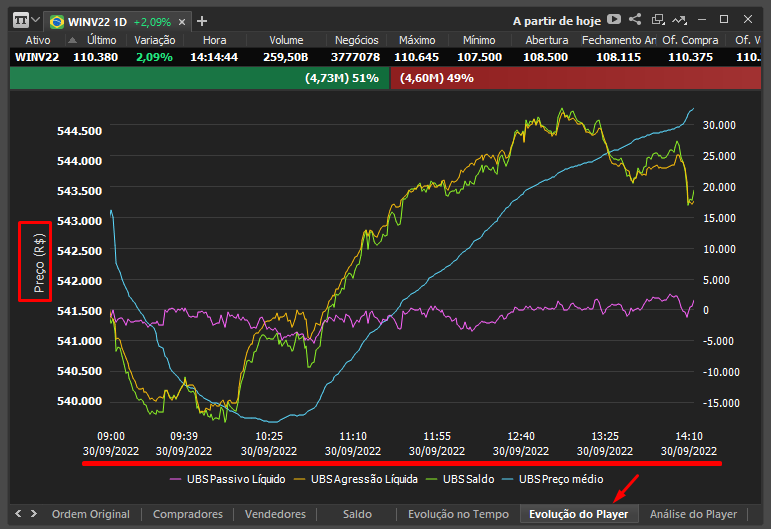Image resolution: width=771 pixels, height=529 pixels.
Task: Switch to Vendedores tab
Action: pos(275,514)
